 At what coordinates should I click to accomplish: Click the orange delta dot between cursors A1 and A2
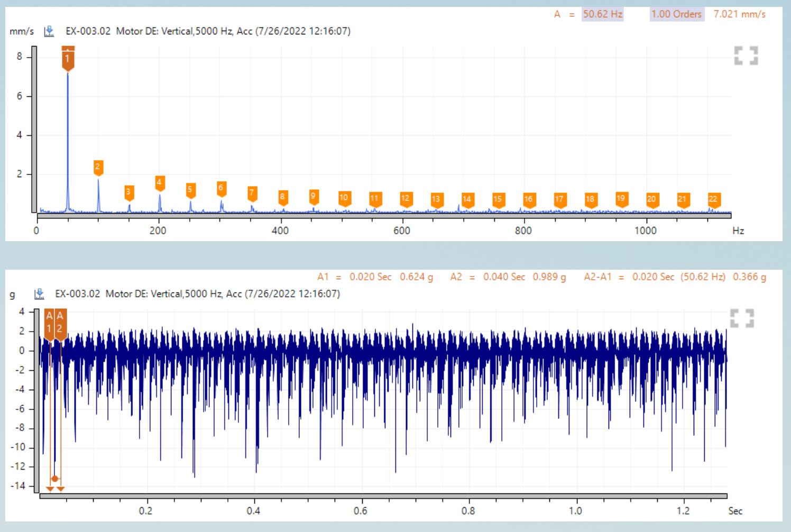tap(54, 479)
